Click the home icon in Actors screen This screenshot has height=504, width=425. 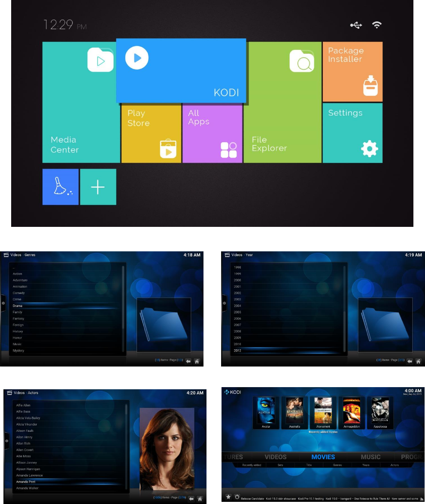click(x=200, y=499)
